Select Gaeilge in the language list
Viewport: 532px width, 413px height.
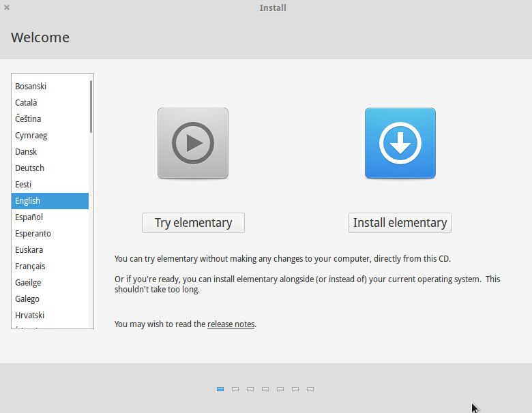[x=50, y=282]
